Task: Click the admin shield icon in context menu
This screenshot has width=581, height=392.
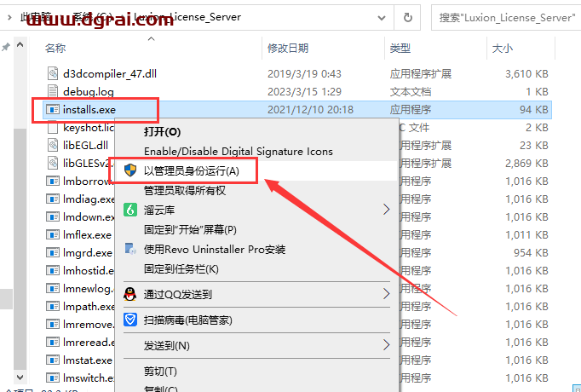Action: (x=130, y=170)
